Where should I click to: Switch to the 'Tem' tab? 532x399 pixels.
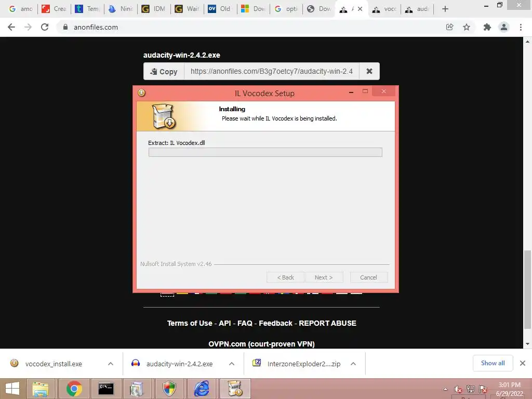click(x=87, y=9)
